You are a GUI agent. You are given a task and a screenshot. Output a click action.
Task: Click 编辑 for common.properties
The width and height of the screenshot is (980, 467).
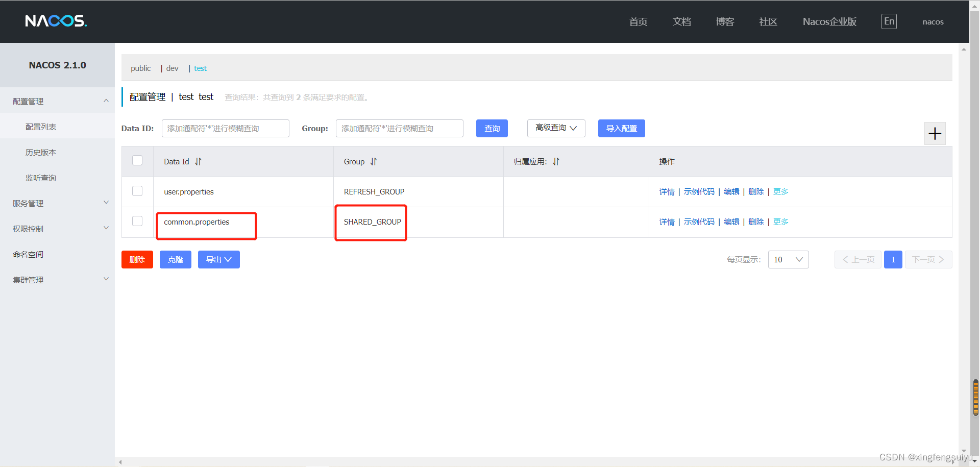(731, 222)
